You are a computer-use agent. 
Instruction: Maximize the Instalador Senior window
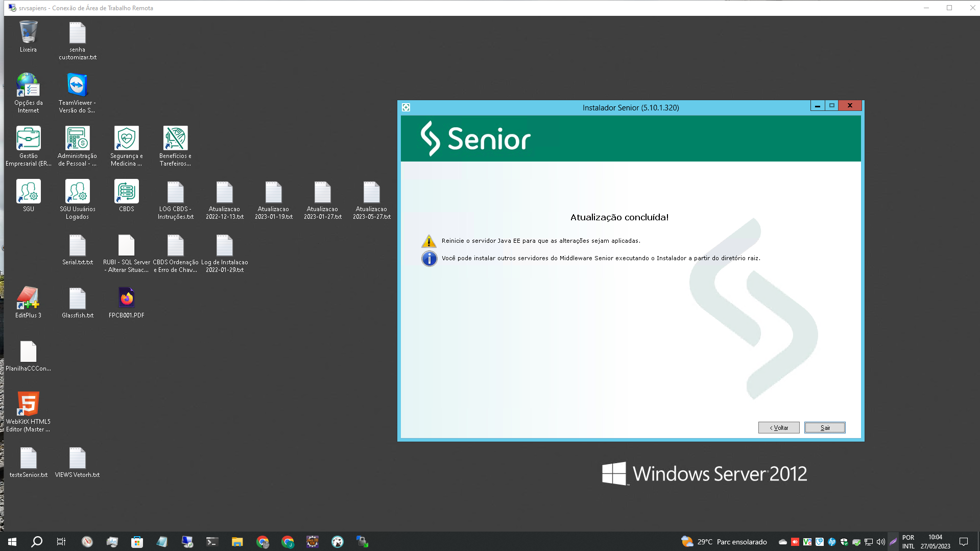click(x=832, y=106)
